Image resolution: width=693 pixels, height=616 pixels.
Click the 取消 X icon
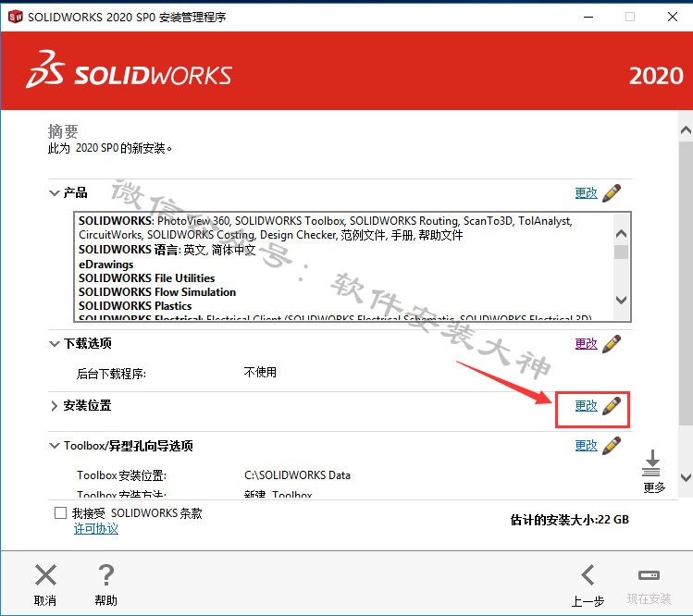(x=45, y=575)
